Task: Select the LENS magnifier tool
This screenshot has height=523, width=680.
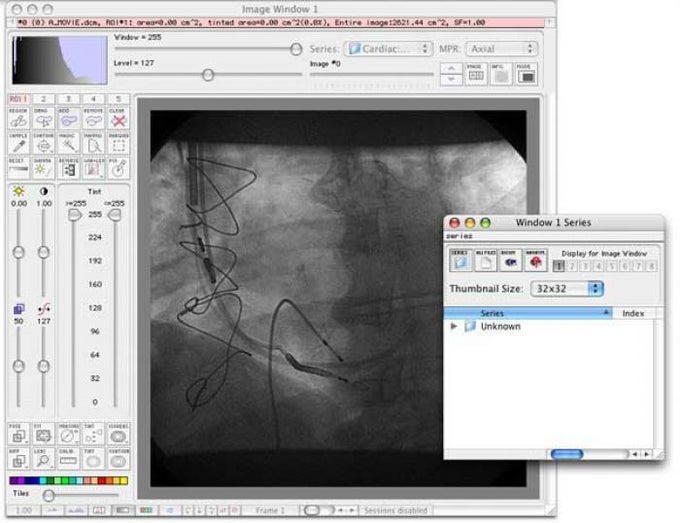Action: pos(43,458)
